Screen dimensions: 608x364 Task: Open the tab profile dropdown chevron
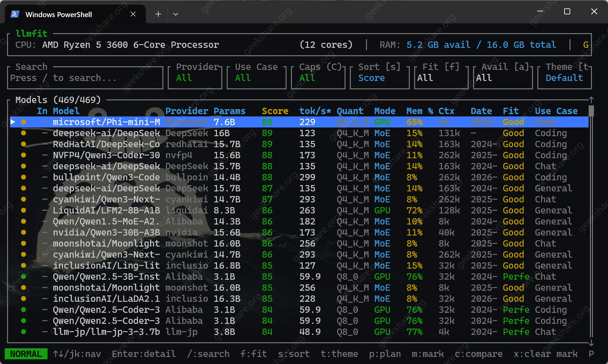pyautogui.click(x=175, y=14)
